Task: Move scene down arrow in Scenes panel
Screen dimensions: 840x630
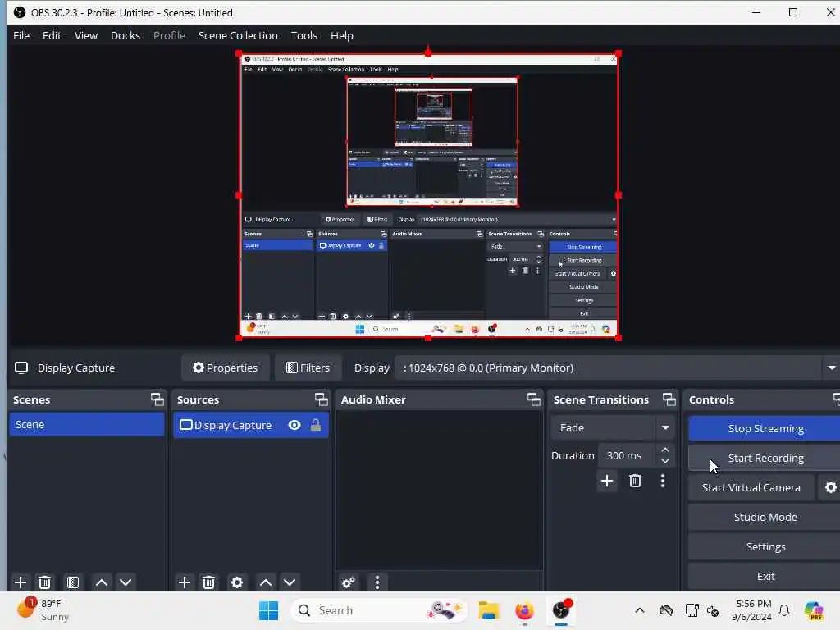Action: pyautogui.click(x=126, y=582)
